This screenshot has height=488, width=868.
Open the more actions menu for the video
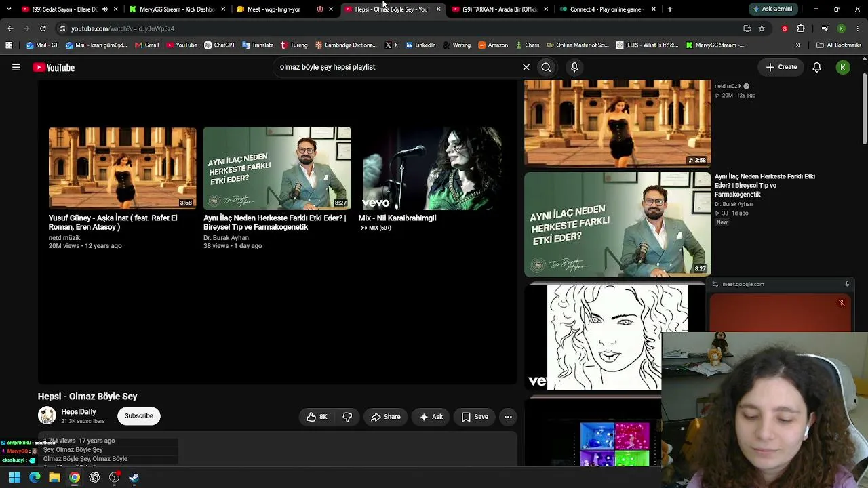(x=508, y=417)
